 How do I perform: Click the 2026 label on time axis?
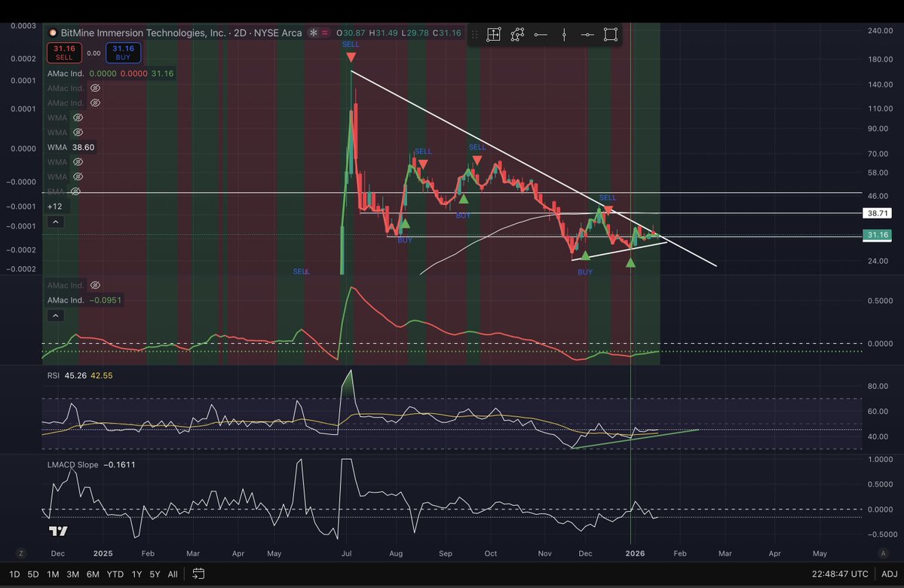pos(635,553)
